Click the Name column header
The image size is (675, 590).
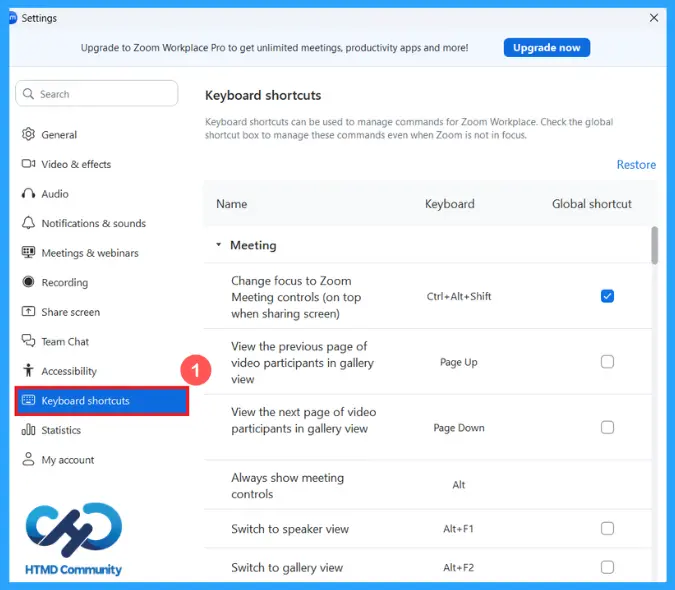point(232,204)
